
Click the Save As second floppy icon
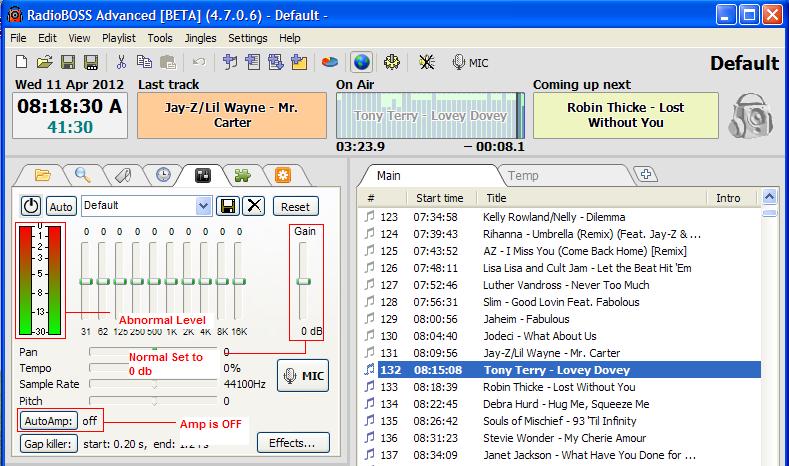[x=91, y=62]
